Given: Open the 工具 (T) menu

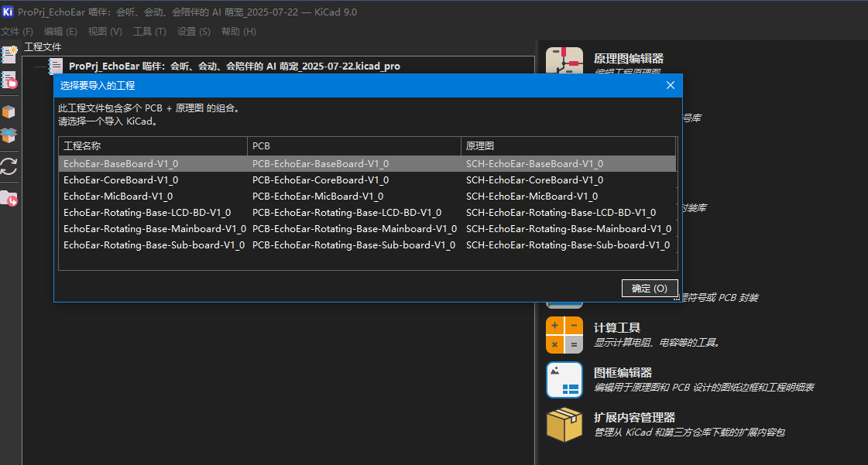Looking at the screenshot, I should click(x=149, y=32).
